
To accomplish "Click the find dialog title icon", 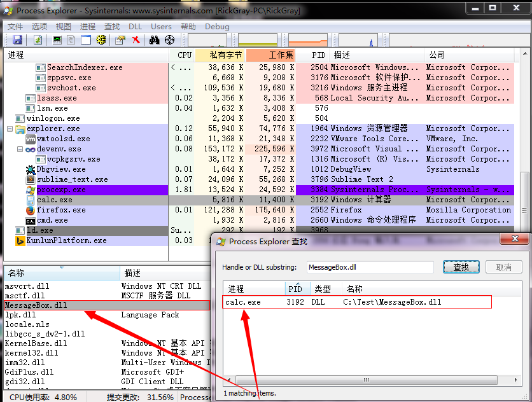I will pyautogui.click(x=221, y=242).
